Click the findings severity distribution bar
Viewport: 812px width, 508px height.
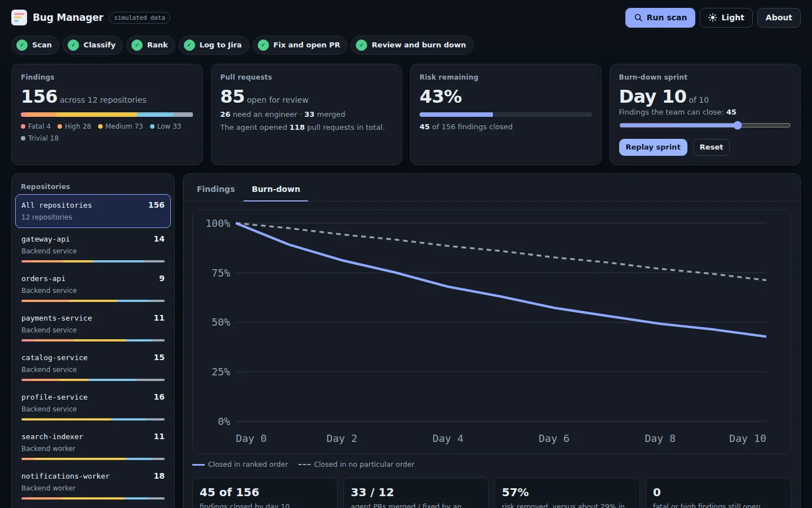tap(107, 115)
